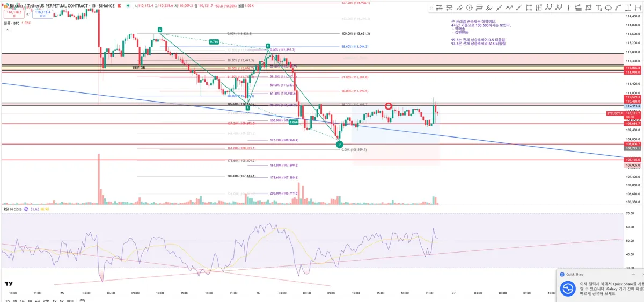Select the second labeled zigzag pattern tool
This screenshot has height=302, width=644.
(x=559, y=8)
